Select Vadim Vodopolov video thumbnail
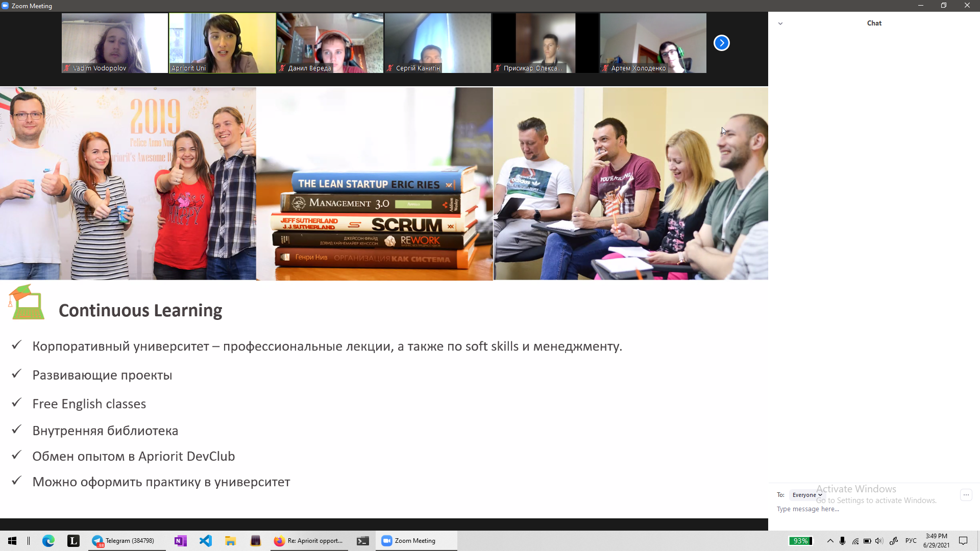Image resolution: width=980 pixels, height=551 pixels. point(115,43)
